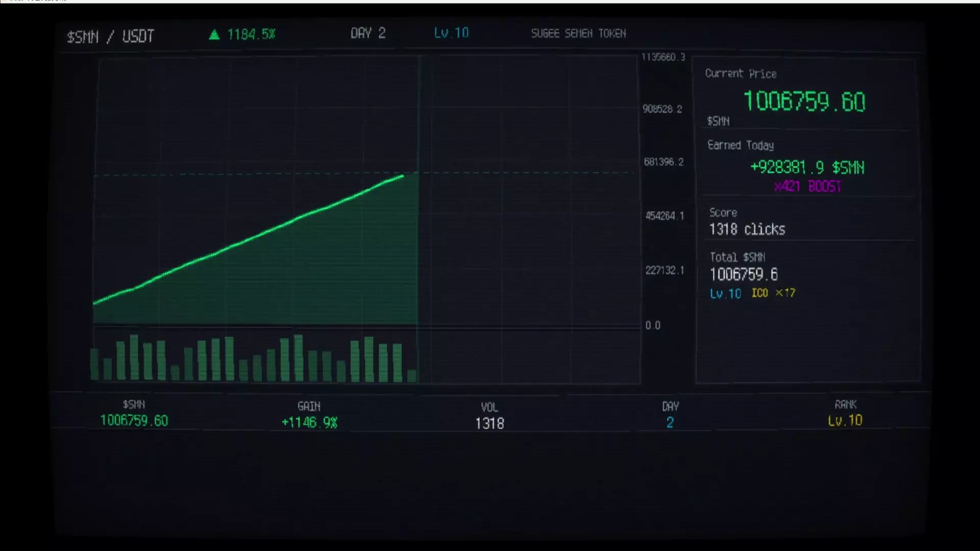Image resolution: width=980 pixels, height=551 pixels.
Task: Click the blue Lv.10 badge under Total
Action: [725, 294]
